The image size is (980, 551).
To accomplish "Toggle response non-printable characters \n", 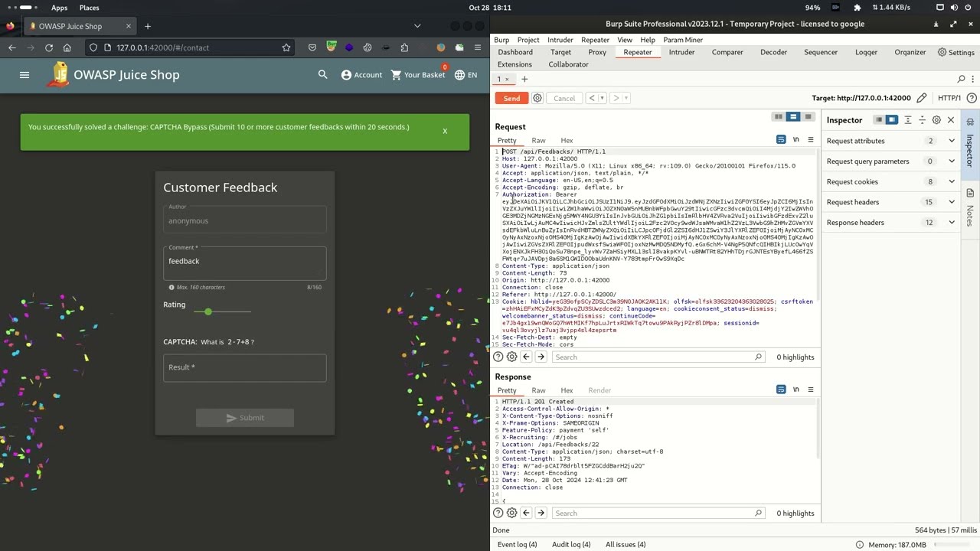I will 796,390.
